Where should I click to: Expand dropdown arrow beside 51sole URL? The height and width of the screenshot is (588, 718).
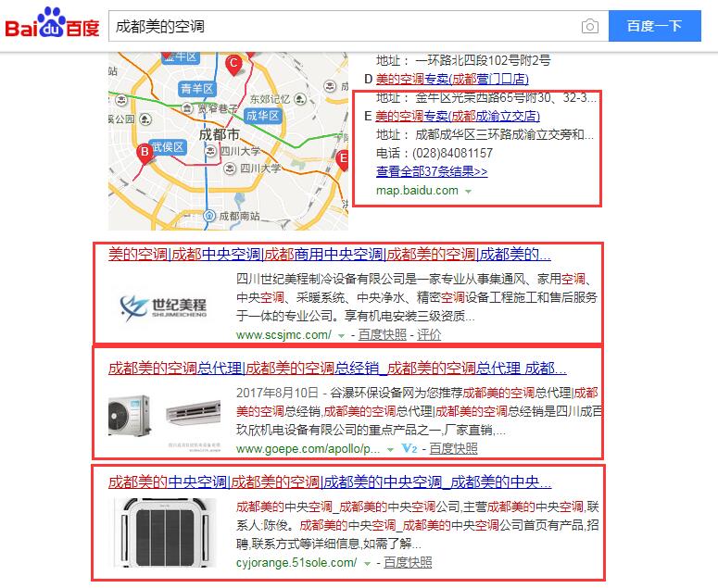click(x=367, y=564)
